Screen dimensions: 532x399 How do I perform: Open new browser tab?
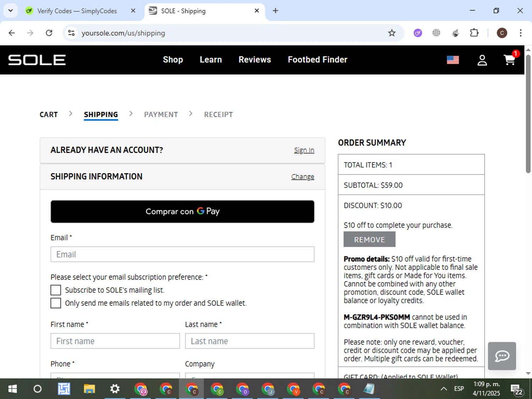point(275,11)
